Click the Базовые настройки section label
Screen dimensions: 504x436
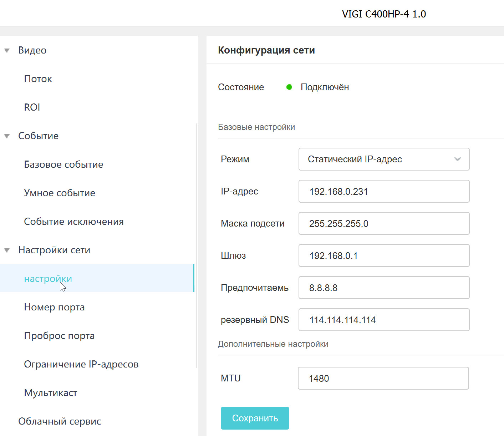[x=256, y=127]
